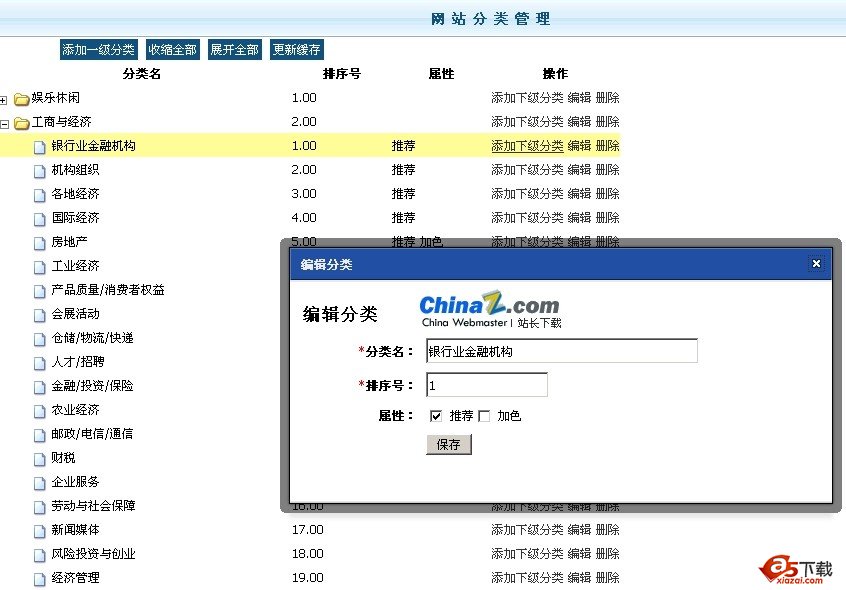Click the 添加一级分类 button
Image resolution: width=846 pixels, height=590 pixels.
pos(98,50)
